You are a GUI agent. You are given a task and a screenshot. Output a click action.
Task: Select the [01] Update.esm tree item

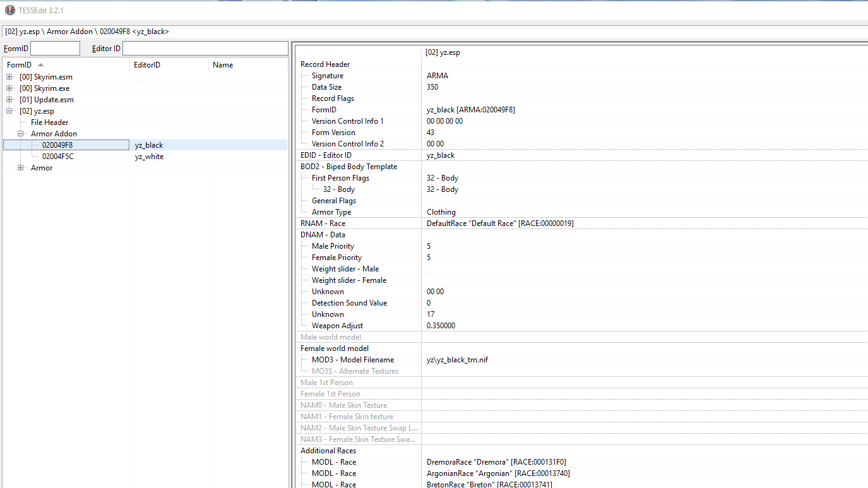tap(47, 100)
